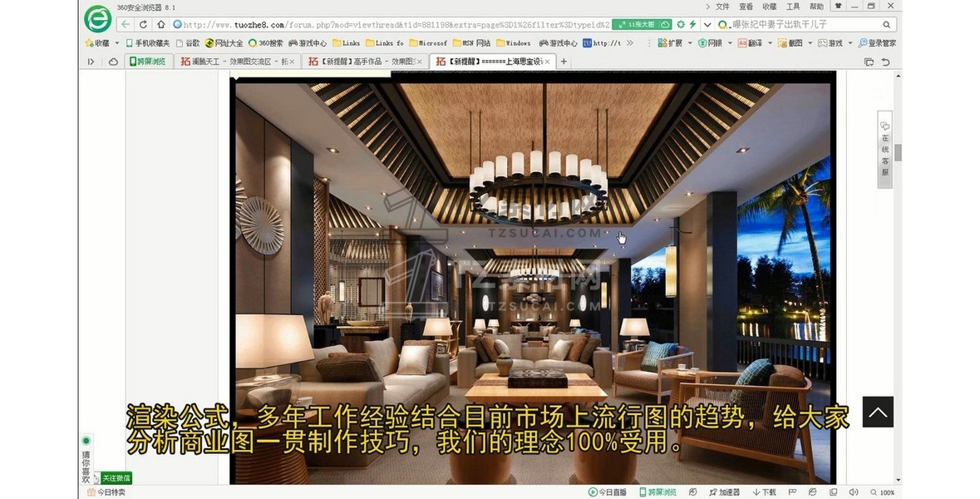The height and width of the screenshot is (499, 980).
Task: Click the tab list windows icon
Action: pos(869,62)
